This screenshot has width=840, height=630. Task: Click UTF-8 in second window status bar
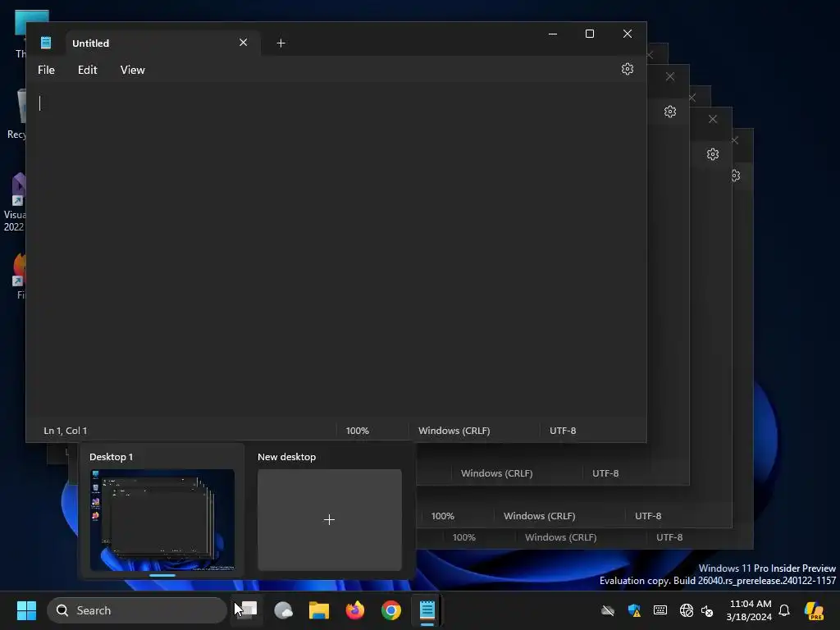[x=605, y=473]
